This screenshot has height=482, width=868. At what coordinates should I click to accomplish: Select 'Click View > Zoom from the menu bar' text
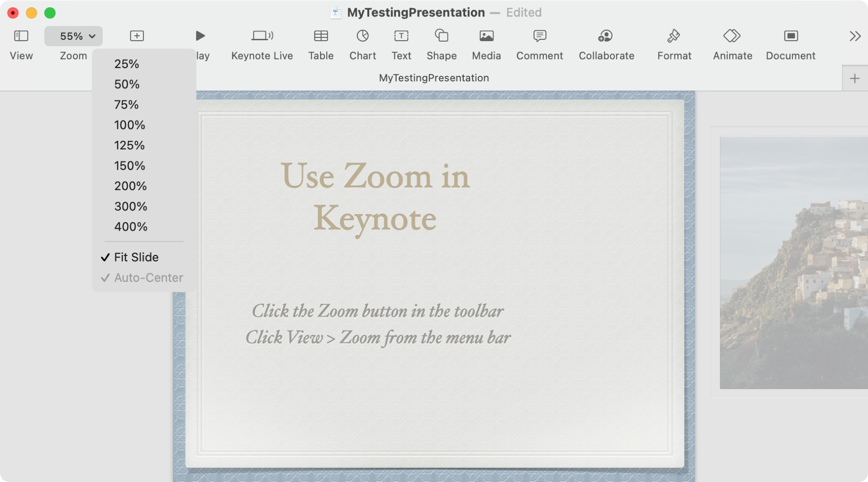[378, 338]
